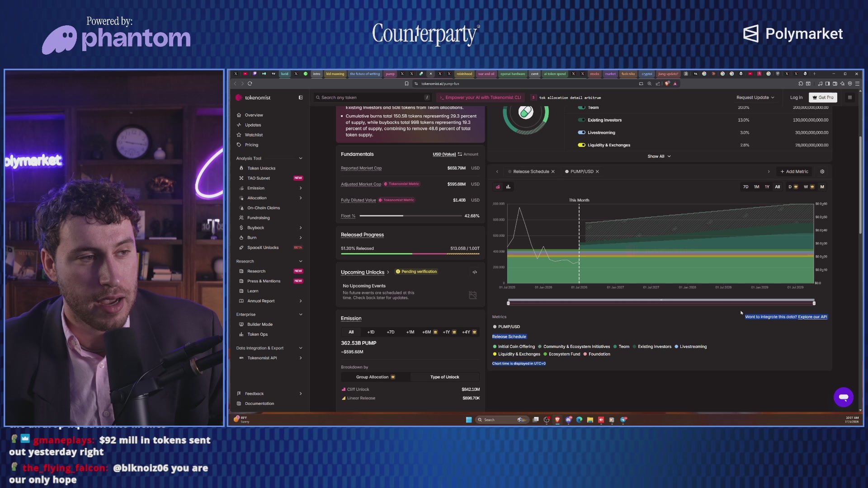Open the Request Update dropdown
Viewport: 868px width, 488px height.
point(755,98)
